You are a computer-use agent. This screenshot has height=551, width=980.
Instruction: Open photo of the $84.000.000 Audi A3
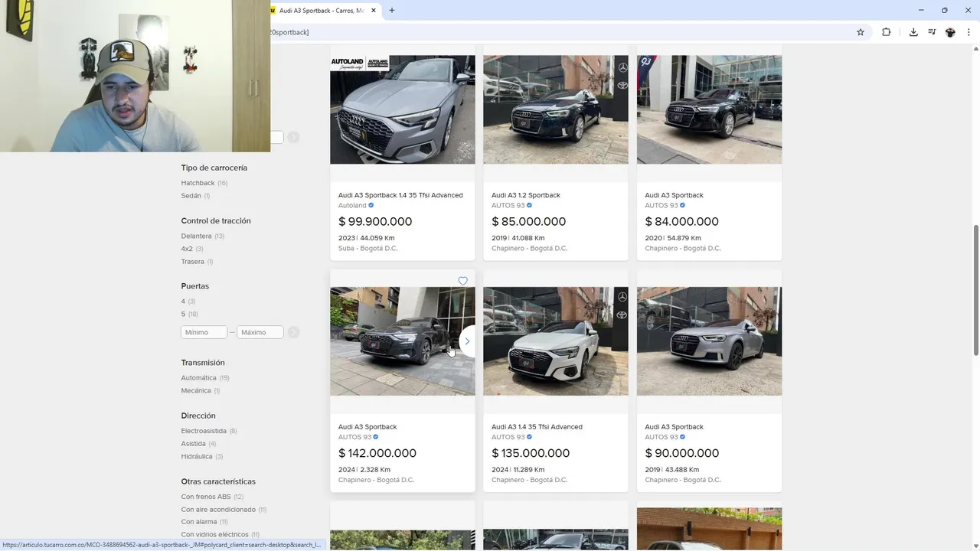point(709,109)
